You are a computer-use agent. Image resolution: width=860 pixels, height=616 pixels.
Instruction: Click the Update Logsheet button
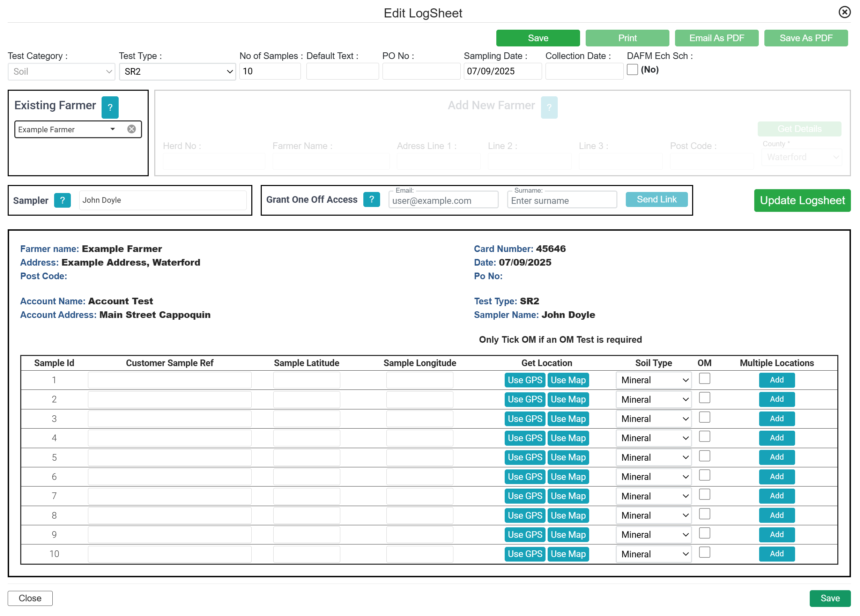tap(802, 200)
